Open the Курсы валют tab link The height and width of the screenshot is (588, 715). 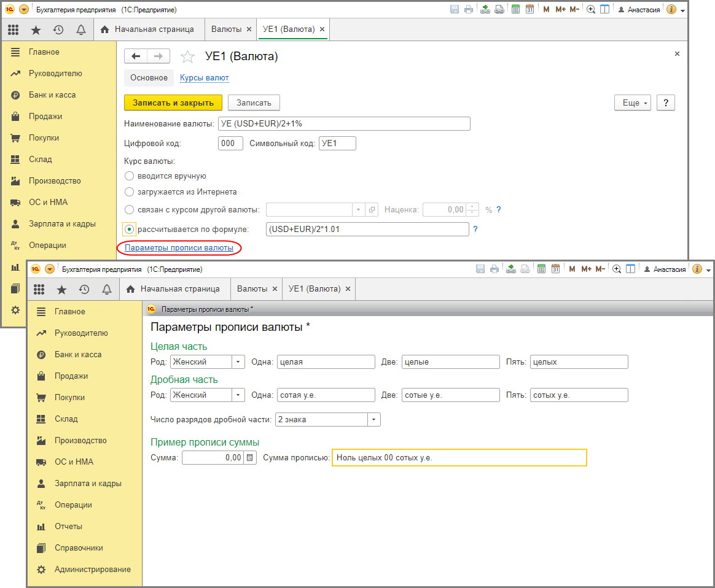pos(204,78)
